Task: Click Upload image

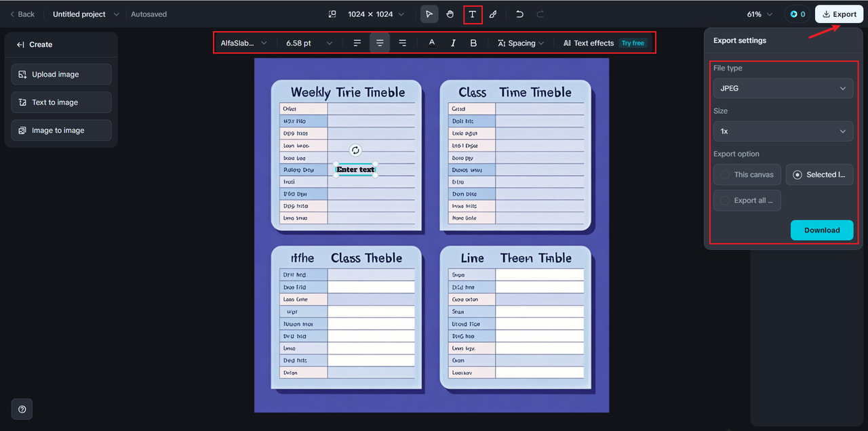Action: point(62,75)
